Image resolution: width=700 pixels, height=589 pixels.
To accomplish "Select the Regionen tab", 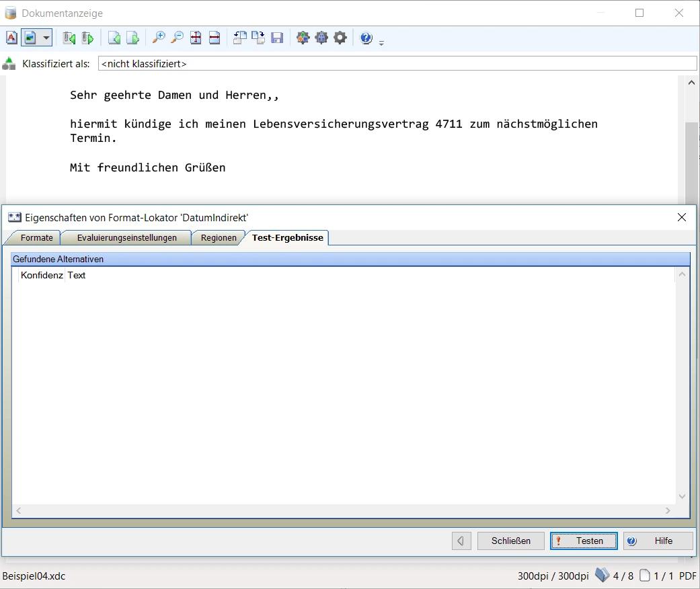I will (219, 237).
